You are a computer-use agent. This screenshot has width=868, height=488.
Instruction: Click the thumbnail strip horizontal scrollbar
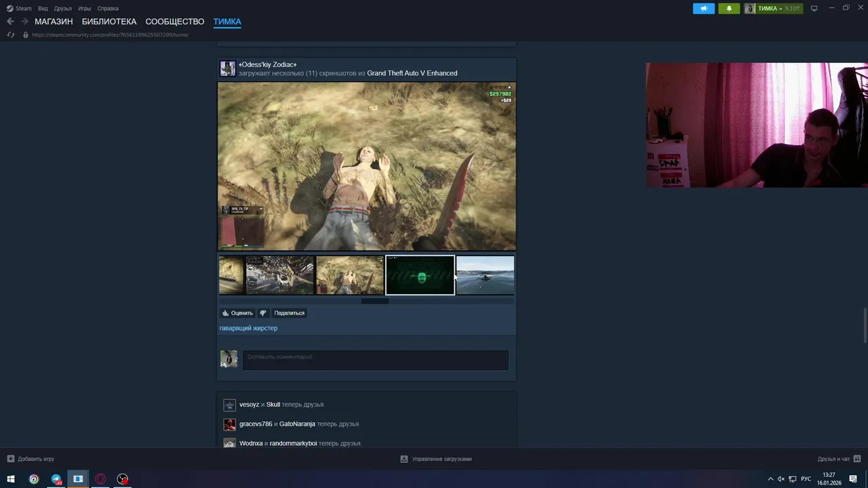375,301
